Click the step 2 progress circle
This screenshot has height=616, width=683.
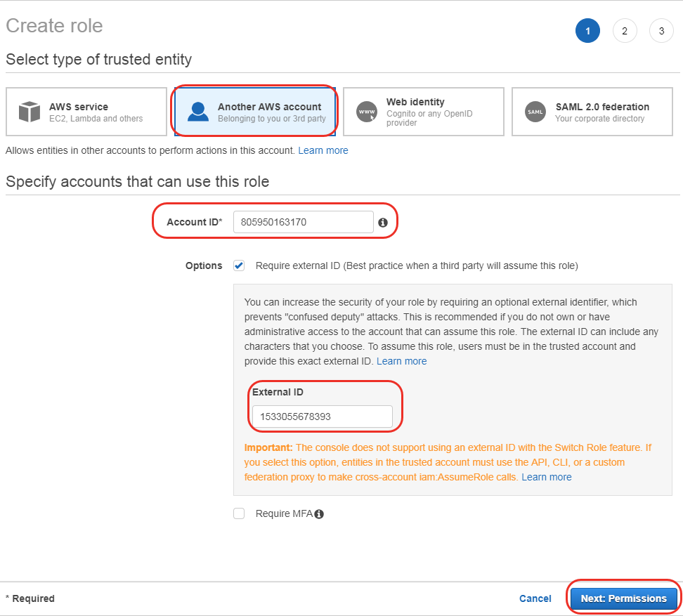click(x=625, y=30)
